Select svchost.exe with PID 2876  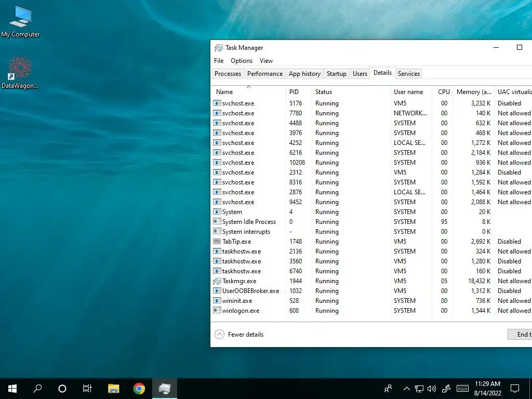coord(371,192)
